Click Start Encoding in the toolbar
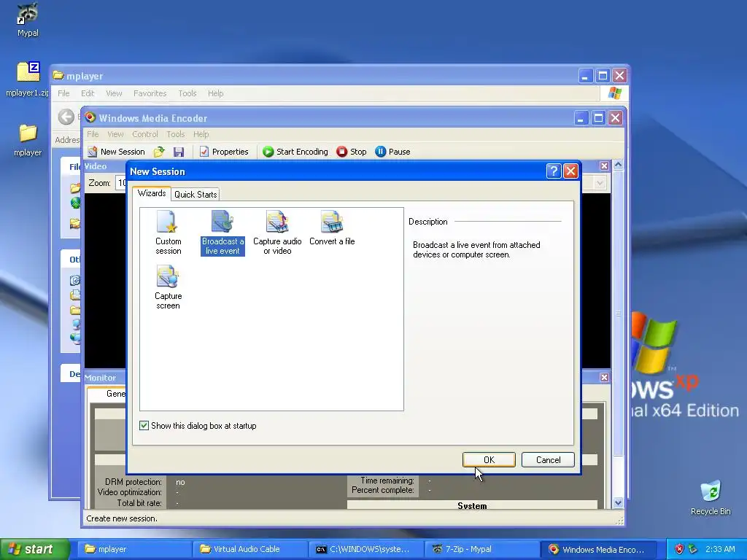The height and width of the screenshot is (560, 747). point(295,152)
